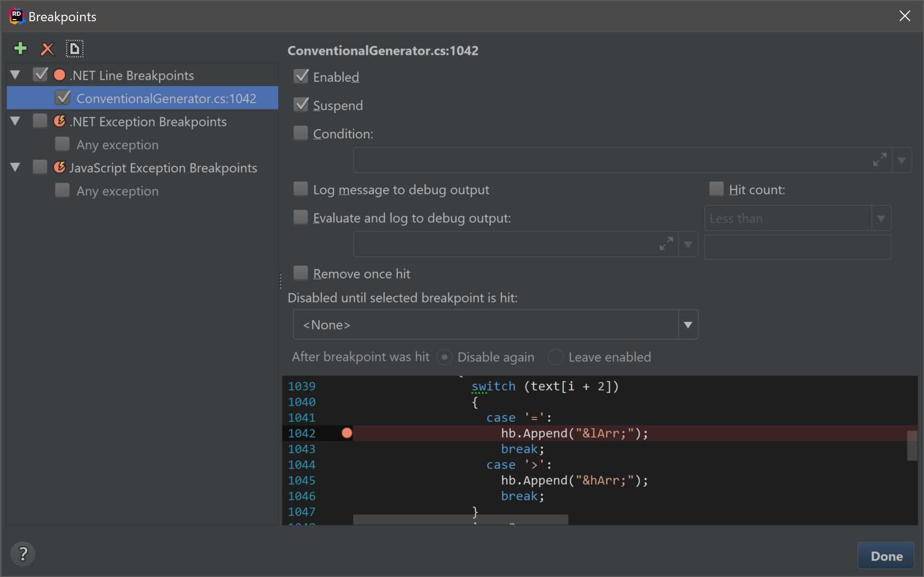924x577 pixels.
Task: Select the Disable again radio button
Action: 445,357
